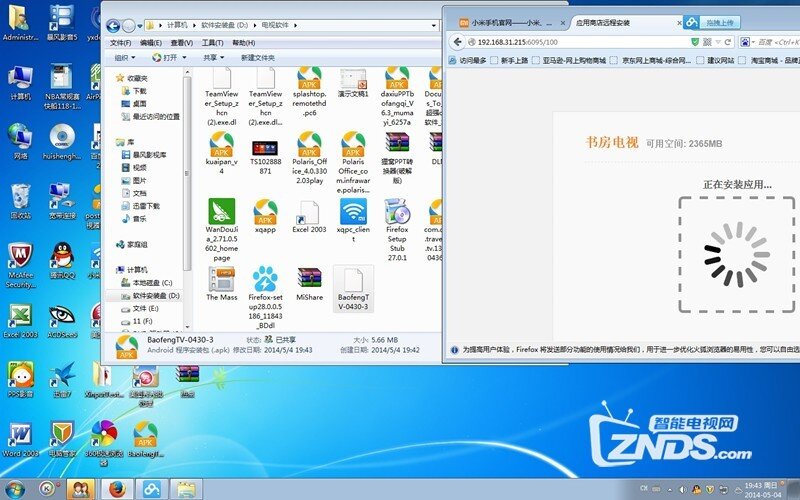Open the Windows Start menu
Viewport: 800px width, 500px height.
pyautogui.click(x=14, y=489)
